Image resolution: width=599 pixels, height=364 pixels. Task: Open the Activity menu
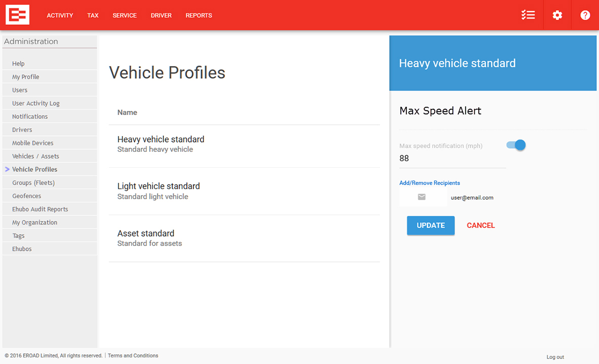click(x=60, y=16)
